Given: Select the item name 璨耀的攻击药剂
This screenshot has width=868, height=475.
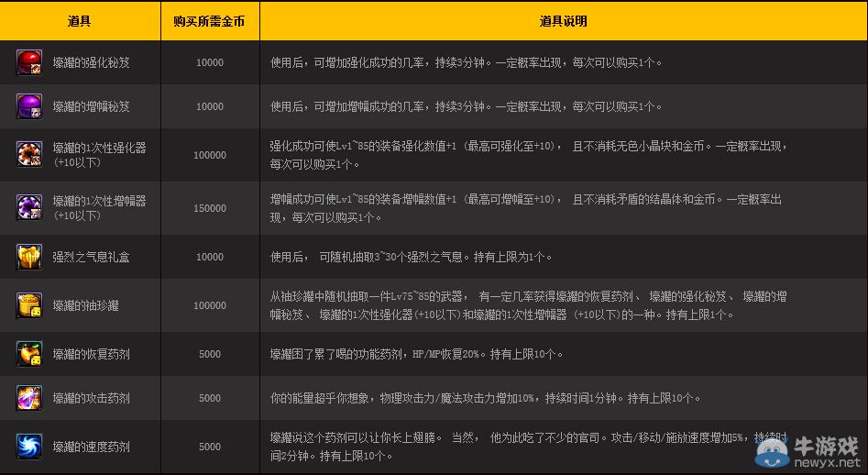Looking at the screenshot, I should (x=92, y=398).
